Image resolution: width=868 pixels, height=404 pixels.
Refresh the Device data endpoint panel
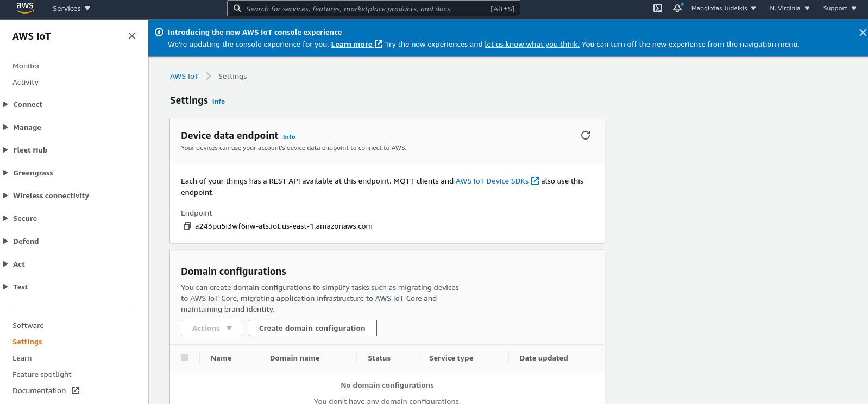point(585,135)
